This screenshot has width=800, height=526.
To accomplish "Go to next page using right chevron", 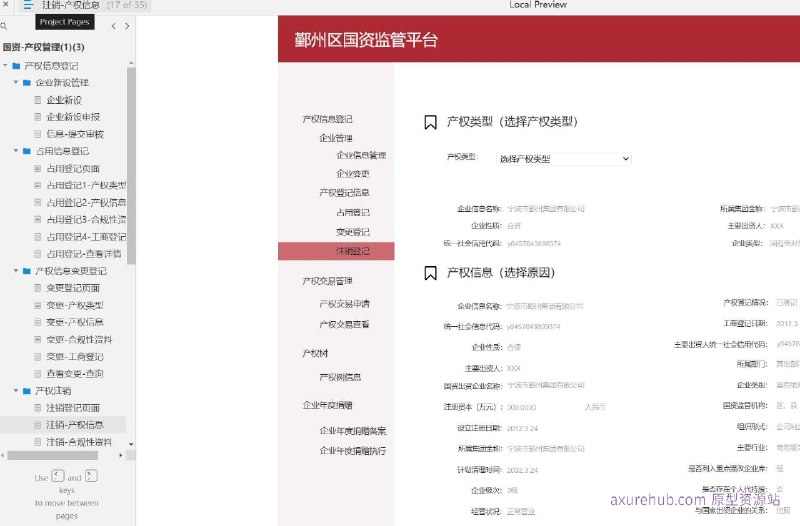I will (127, 26).
